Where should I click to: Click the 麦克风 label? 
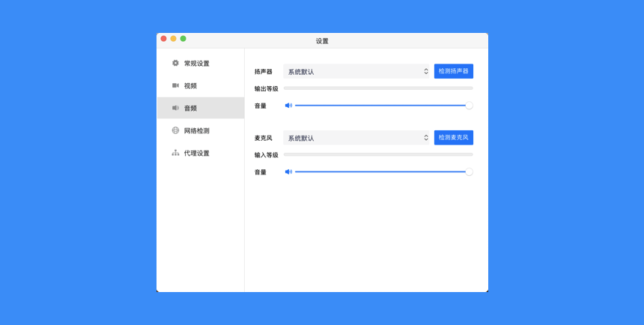(x=264, y=138)
